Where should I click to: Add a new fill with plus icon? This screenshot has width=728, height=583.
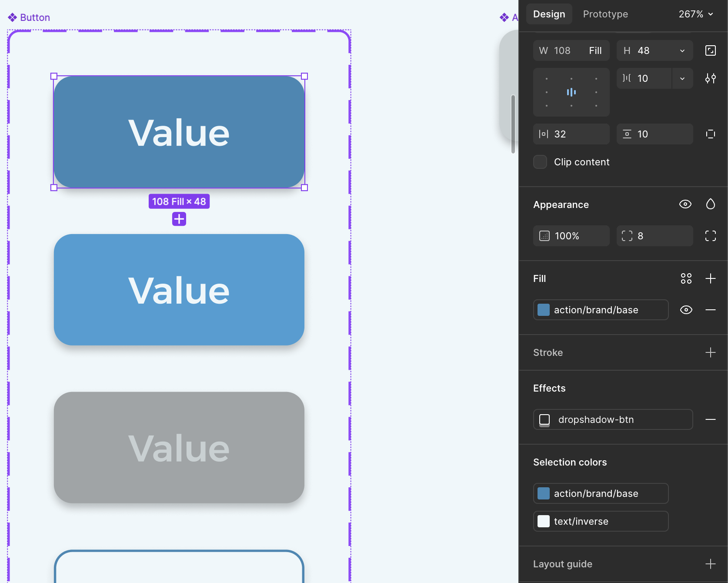click(x=710, y=278)
